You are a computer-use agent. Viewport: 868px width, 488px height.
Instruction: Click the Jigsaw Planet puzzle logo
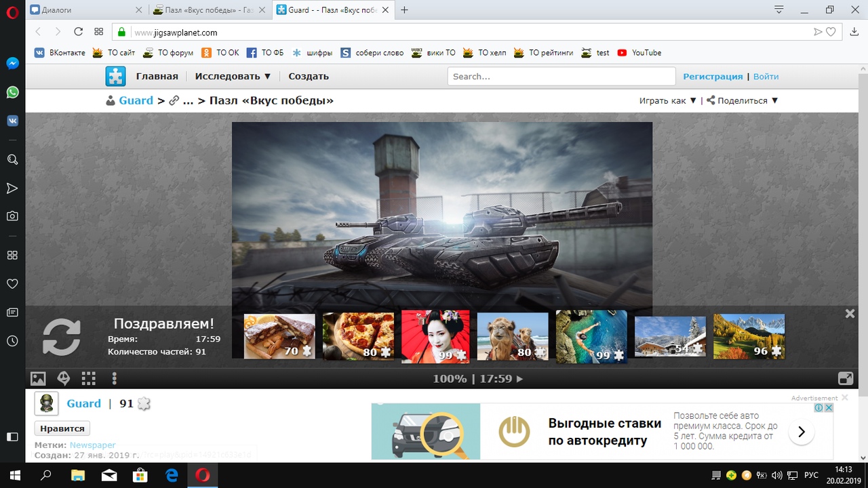[115, 76]
